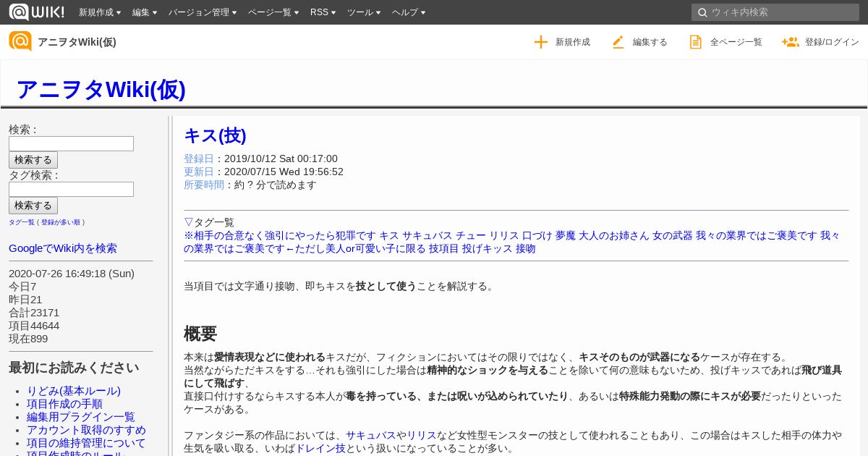Click the 女の武器 tag link

pos(673,235)
